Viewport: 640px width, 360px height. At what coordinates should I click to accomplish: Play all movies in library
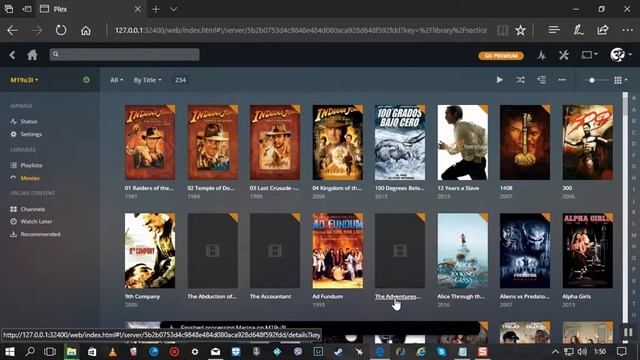click(x=499, y=80)
